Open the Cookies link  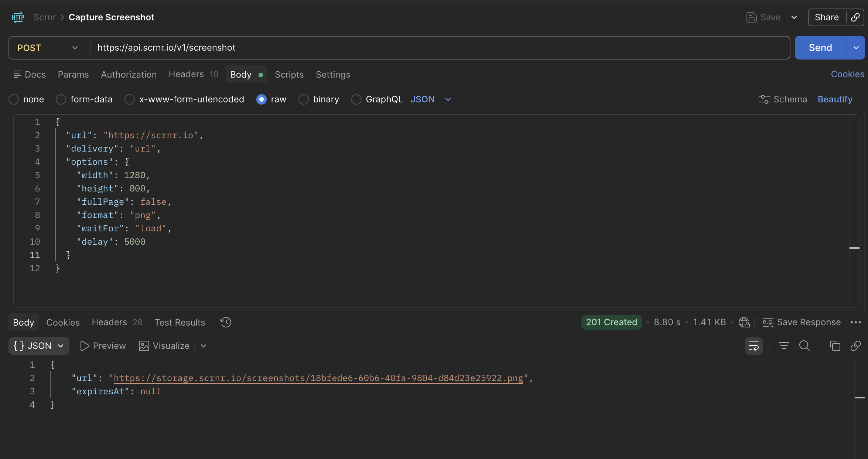coord(847,74)
